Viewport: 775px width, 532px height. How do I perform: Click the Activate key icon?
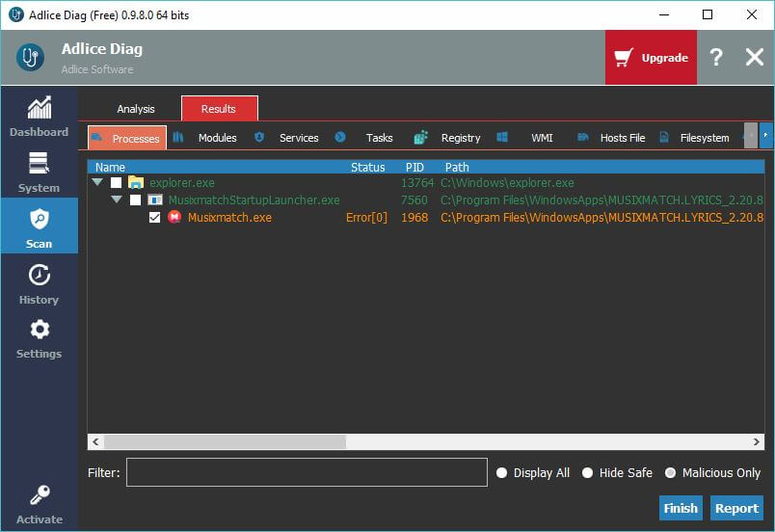[39, 495]
